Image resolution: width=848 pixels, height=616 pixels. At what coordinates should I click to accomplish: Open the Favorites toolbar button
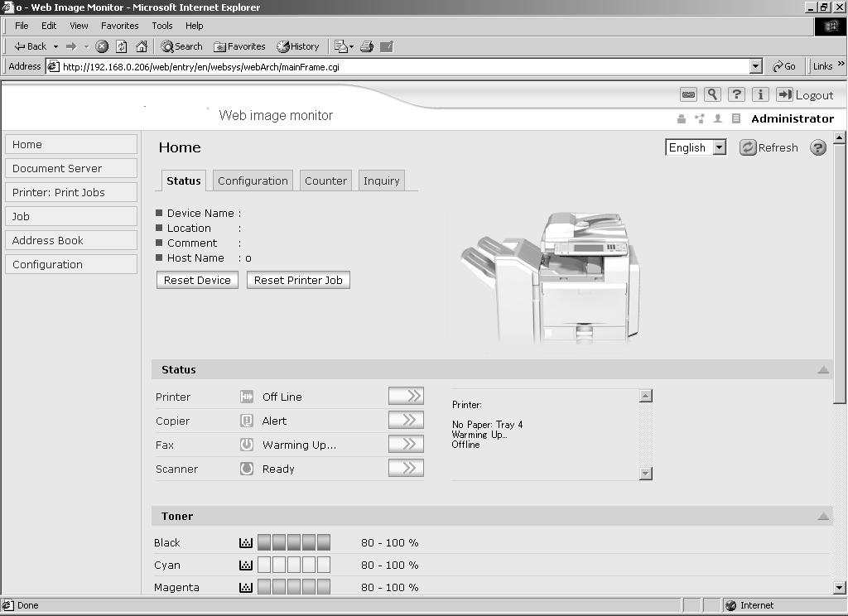point(239,46)
